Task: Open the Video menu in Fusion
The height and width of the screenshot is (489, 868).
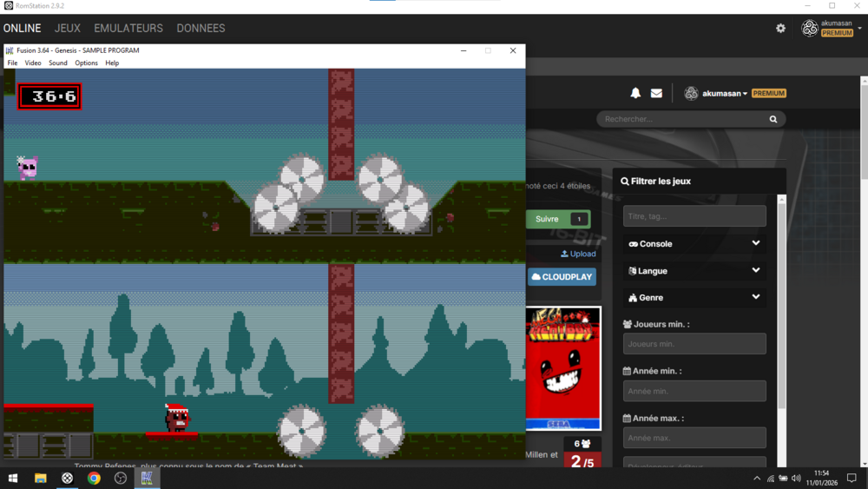Action: [x=33, y=63]
